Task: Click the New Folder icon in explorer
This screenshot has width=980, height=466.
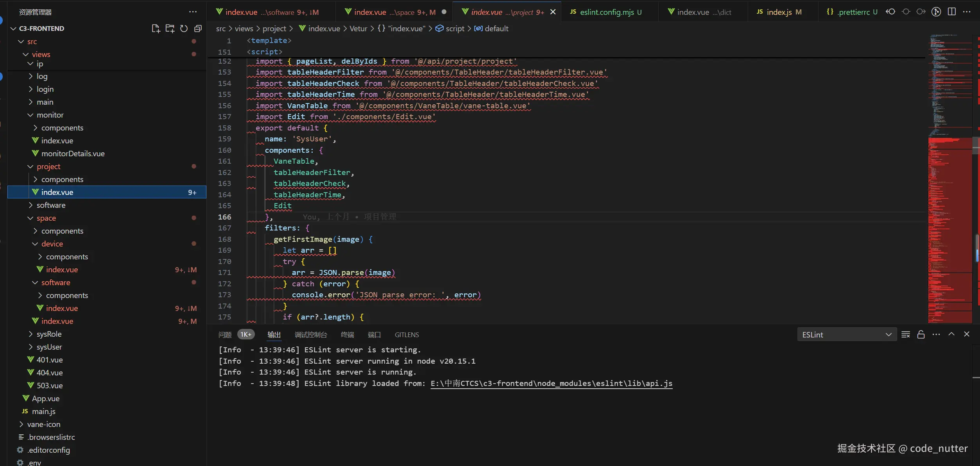Action: pos(170,29)
